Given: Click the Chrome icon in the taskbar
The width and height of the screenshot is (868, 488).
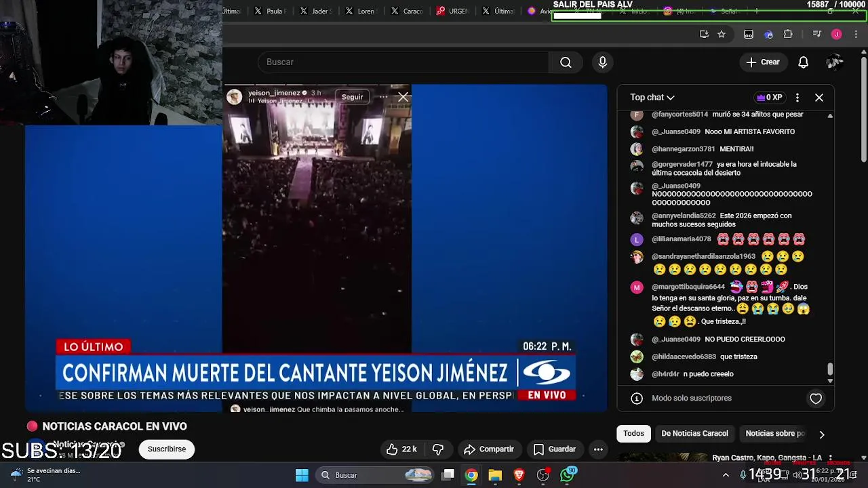Looking at the screenshot, I should pyautogui.click(x=471, y=475).
